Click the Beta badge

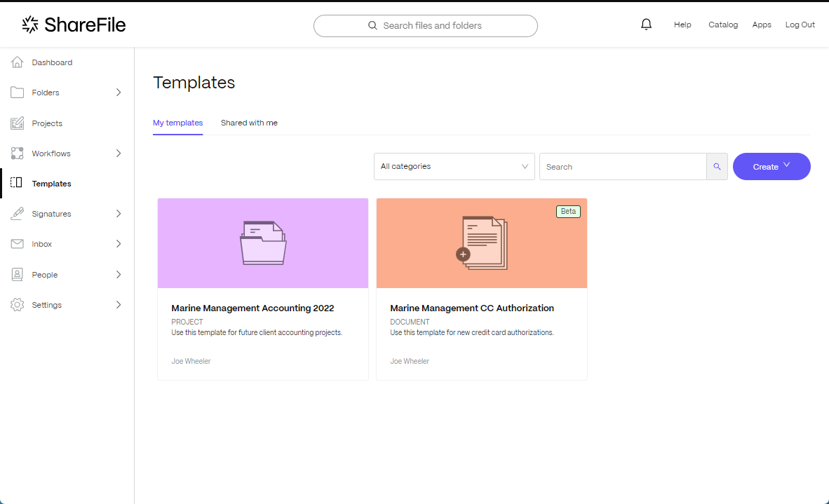(568, 211)
